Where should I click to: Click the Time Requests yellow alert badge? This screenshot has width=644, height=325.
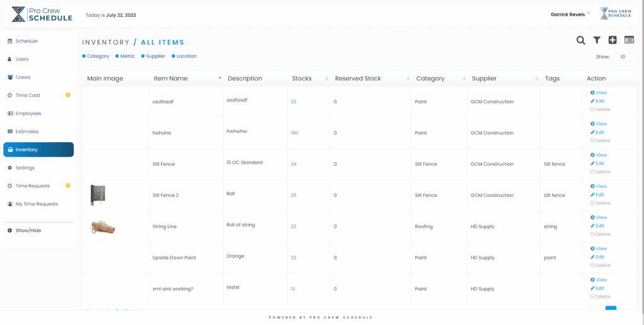pos(68,185)
